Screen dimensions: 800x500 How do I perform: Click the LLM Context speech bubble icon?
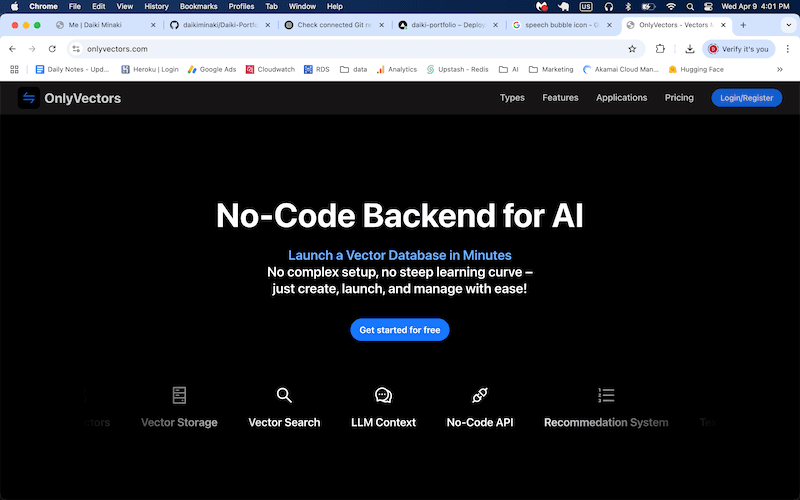(383, 395)
